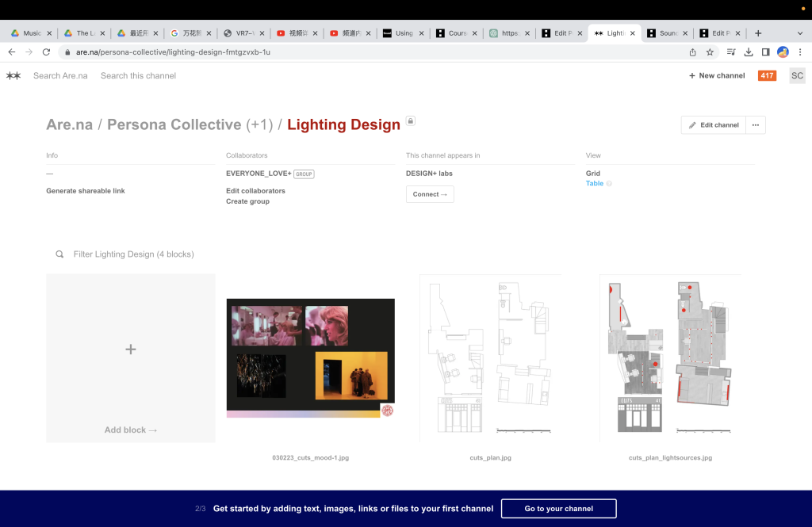Click the cuts_plan.jpg file name
The image size is (812, 527).
[x=490, y=457]
